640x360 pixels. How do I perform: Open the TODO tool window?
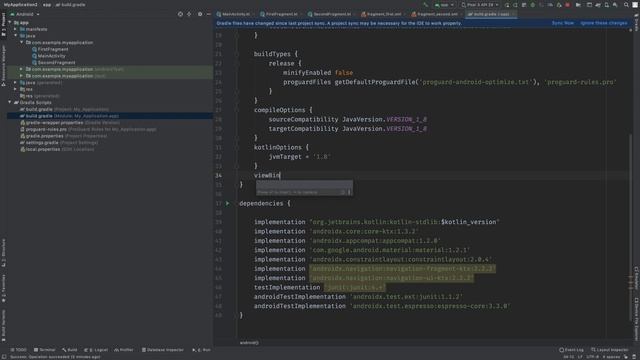(18, 350)
